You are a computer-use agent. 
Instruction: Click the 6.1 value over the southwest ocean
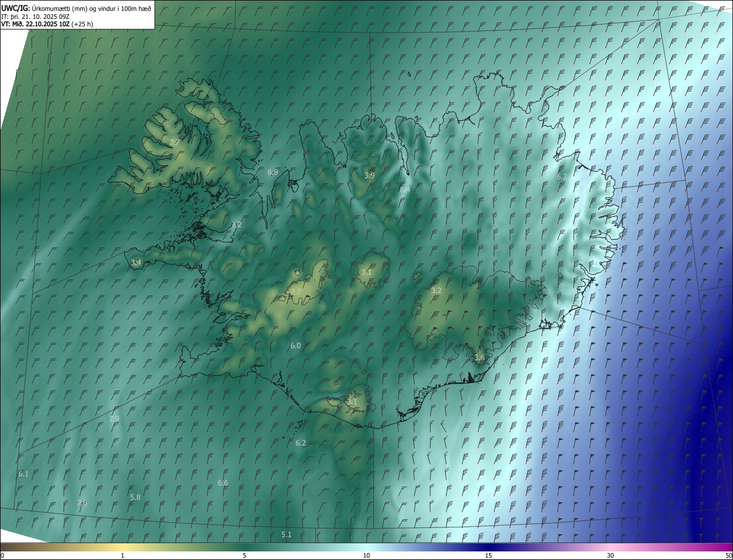click(x=23, y=474)
